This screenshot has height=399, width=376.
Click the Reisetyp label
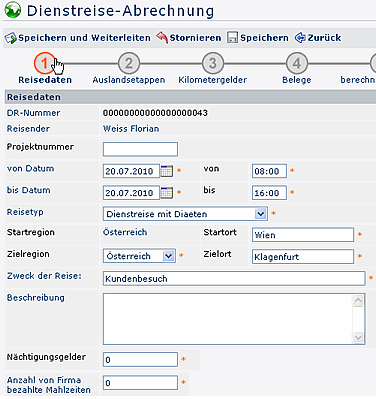click(x=25, y=212)
